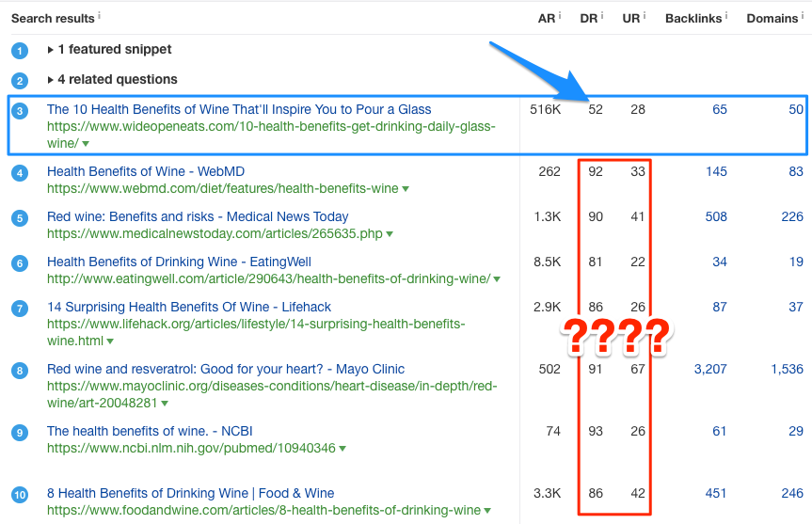This screenshot has width=812, height=524.
Task: Click the info icon next to Search results
Action: (x=100, y=17)
